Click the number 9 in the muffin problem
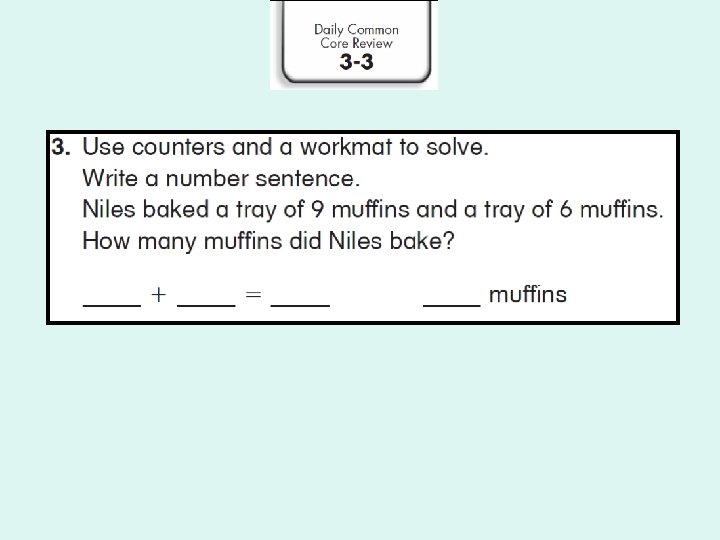The width and height of the screenshot is (720, 540). point(317,209)
